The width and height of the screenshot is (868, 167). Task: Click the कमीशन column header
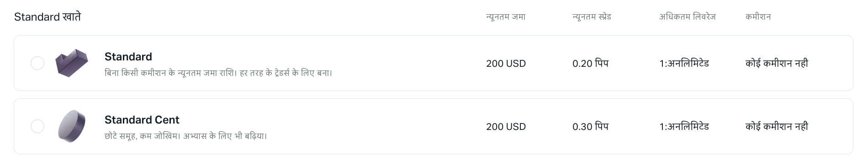tap(758, 17)
